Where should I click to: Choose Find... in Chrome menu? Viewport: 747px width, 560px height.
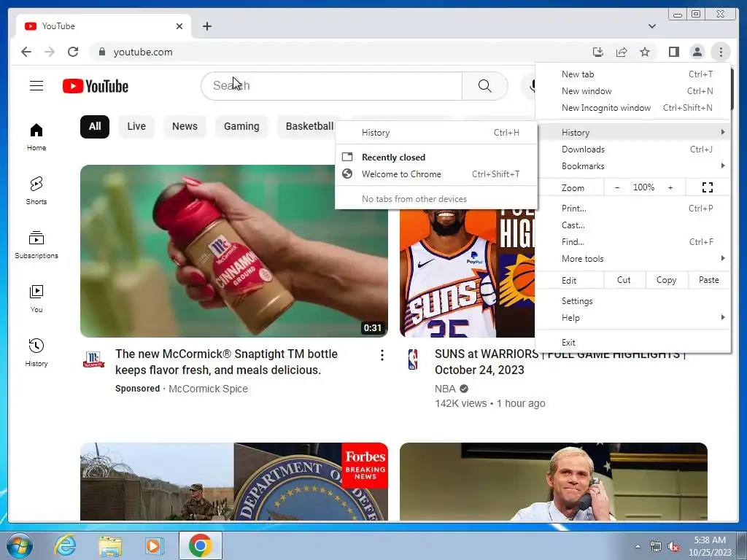(633, 242)
